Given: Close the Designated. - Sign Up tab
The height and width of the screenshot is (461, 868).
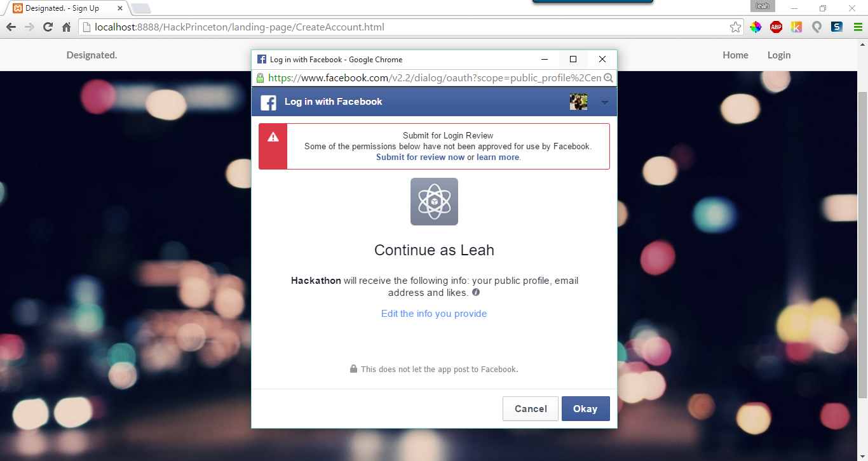Looking at the screenshot, I should click(120, 8).
